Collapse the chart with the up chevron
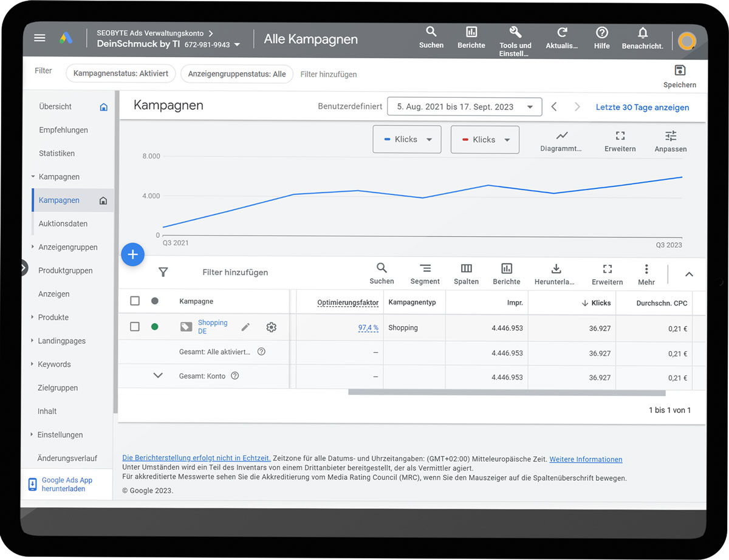729x560 pixels. [x=689, y=274]
